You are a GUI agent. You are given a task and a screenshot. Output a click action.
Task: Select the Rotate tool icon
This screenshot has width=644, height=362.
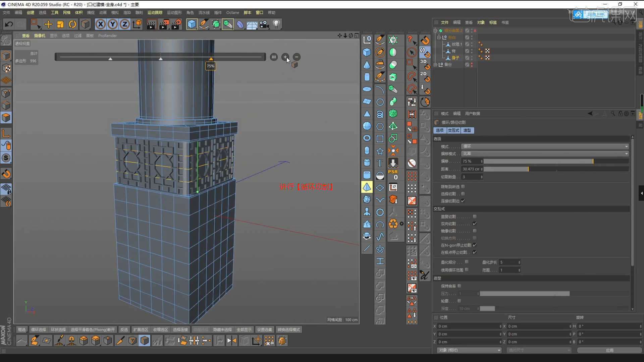click(x=72, y=24)
